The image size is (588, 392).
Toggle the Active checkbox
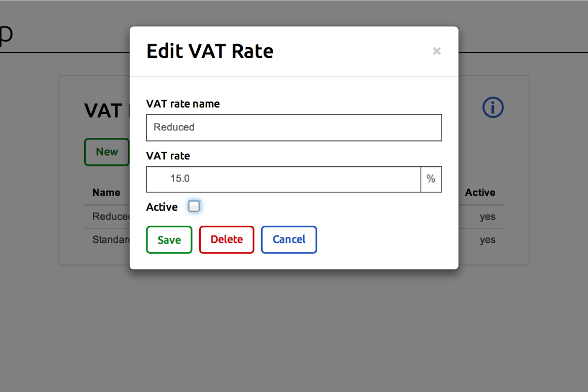pyautogui.click(x=194, y=206)
